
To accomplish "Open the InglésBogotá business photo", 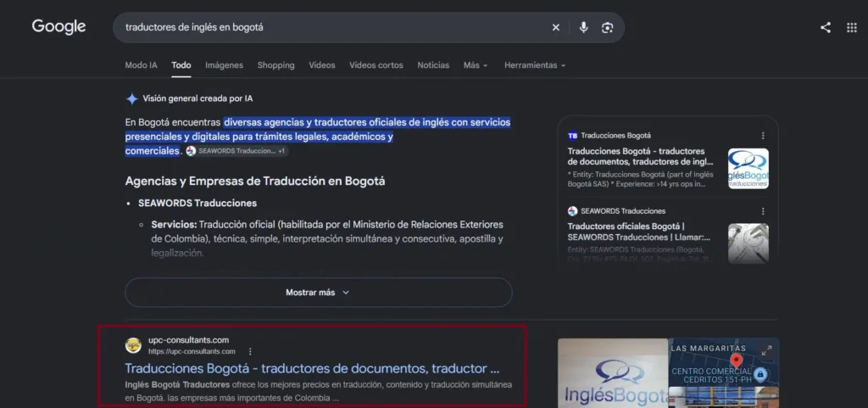I will [613, 373].
